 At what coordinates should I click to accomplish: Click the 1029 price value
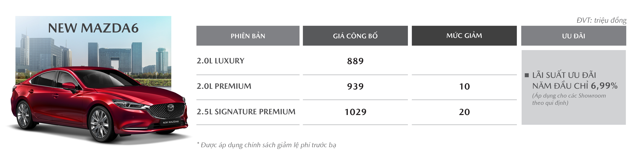(x=356, y=112)
